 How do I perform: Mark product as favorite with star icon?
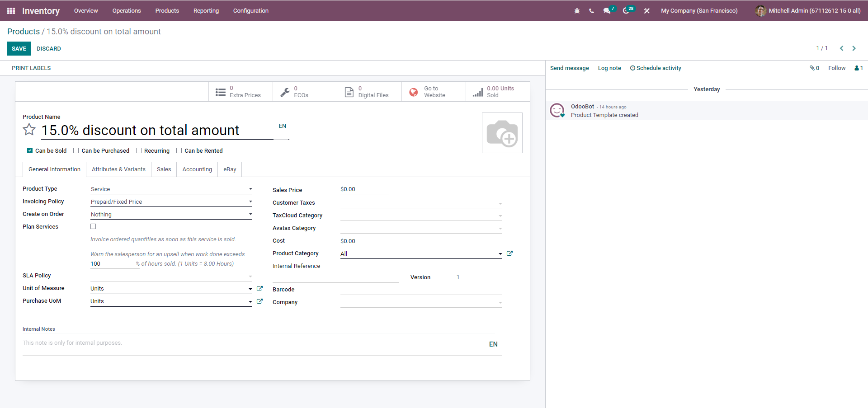click(x=29, y=130)
